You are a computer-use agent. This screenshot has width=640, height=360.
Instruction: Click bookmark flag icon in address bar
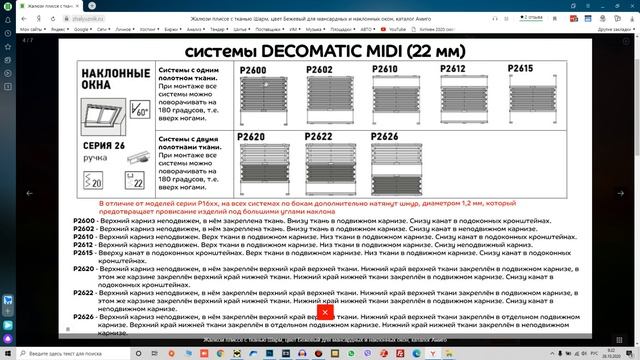point(555,19)
